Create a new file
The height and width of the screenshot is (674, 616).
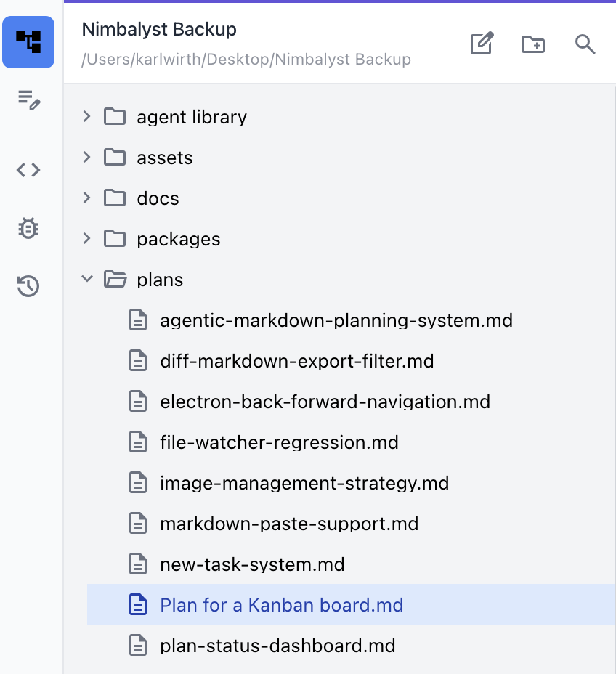(x=482, y=44)
